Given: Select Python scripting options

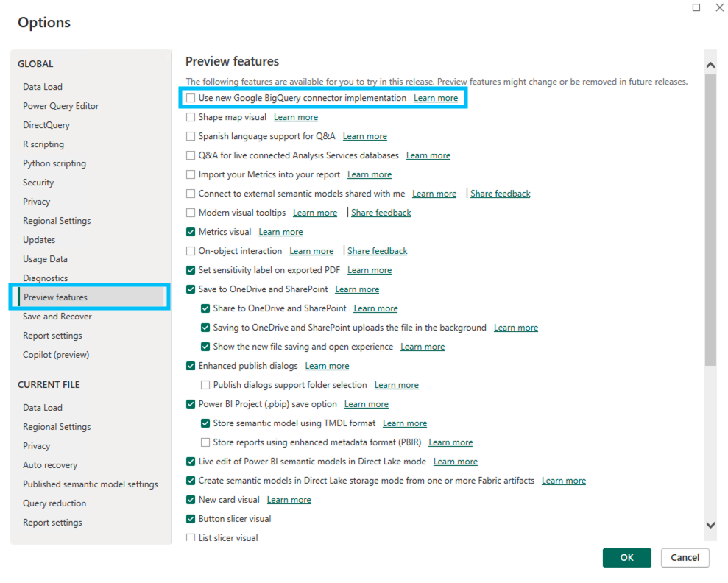Looking at the screenshot, I should pyautogui.click(x=54, y=163).
